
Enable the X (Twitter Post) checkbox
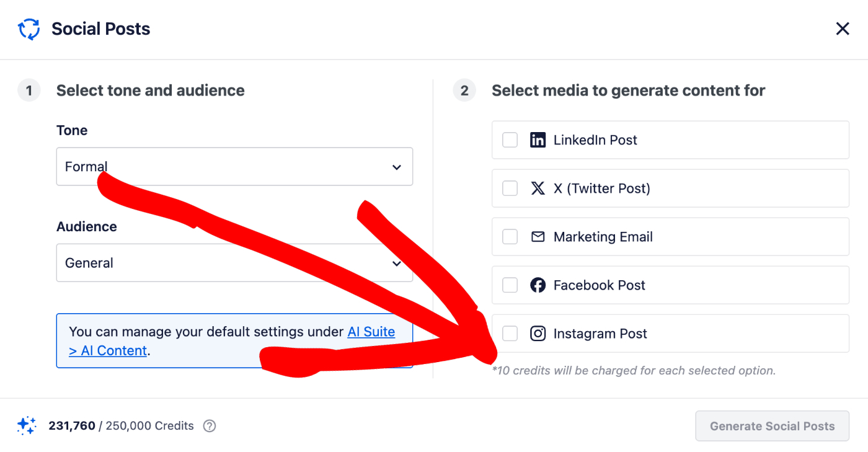510,188
